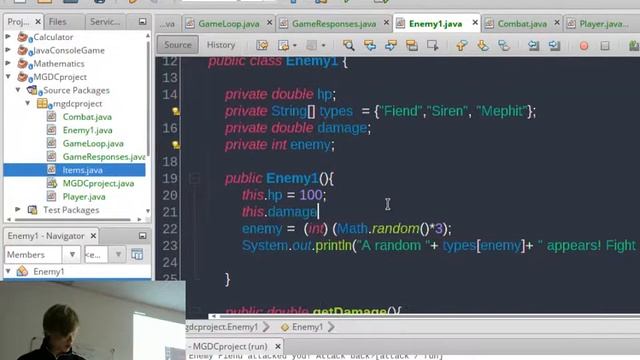Click the Navigator filter icon button

[137, 254]
